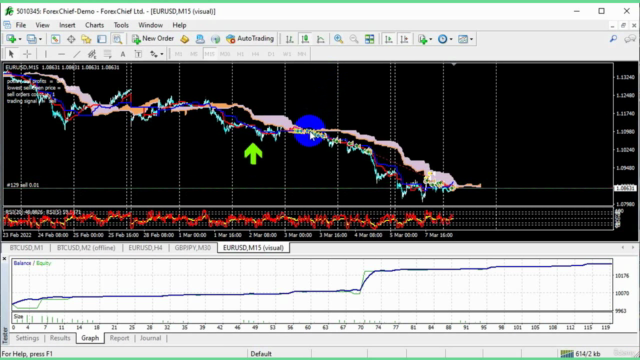Viewport: 640px width, 360px height.
Task: Select the Text tool marked A
Action: [122, 54]
